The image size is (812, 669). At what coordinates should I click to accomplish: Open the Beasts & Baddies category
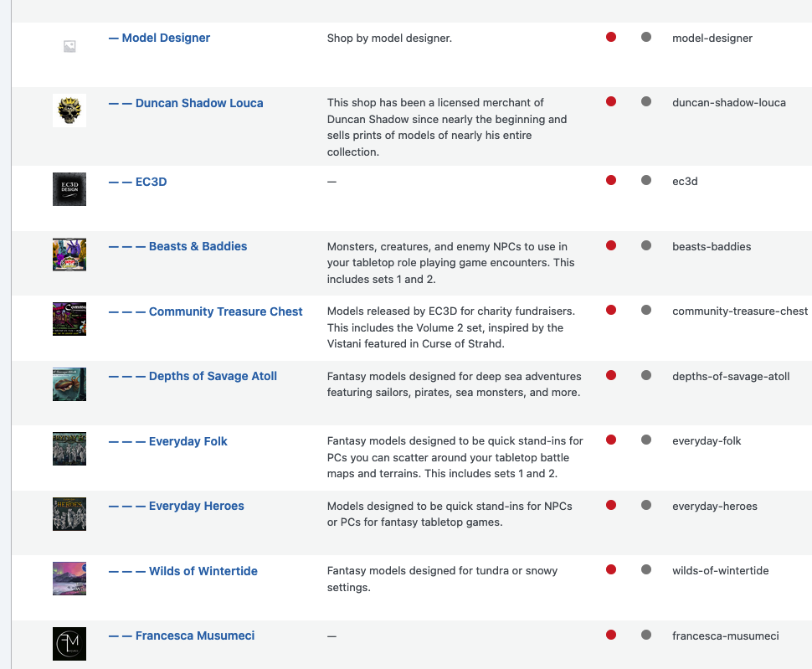[198, 246]
